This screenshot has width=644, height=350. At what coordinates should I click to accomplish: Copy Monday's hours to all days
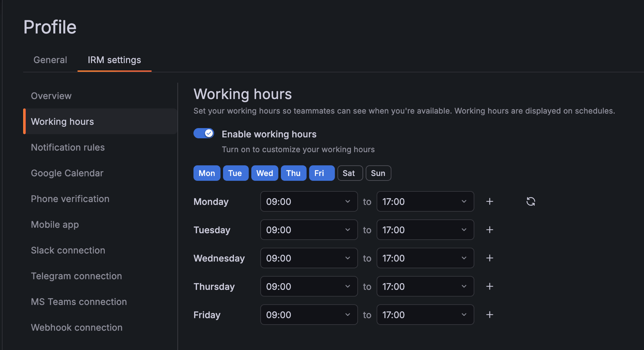[531, 201]
